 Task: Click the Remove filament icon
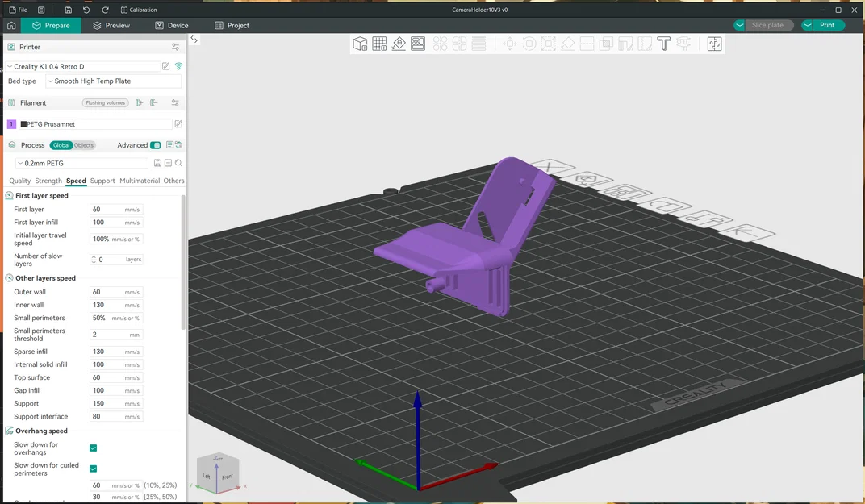coord(154,102)
